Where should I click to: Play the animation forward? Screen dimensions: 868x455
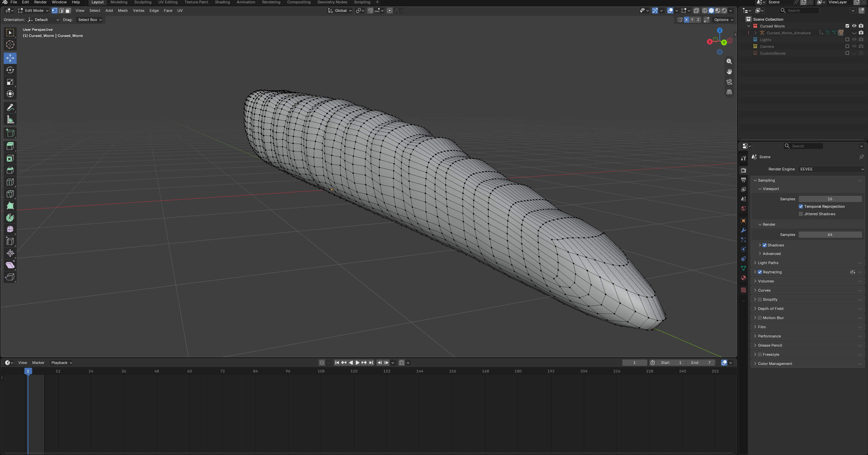(357, 363)
